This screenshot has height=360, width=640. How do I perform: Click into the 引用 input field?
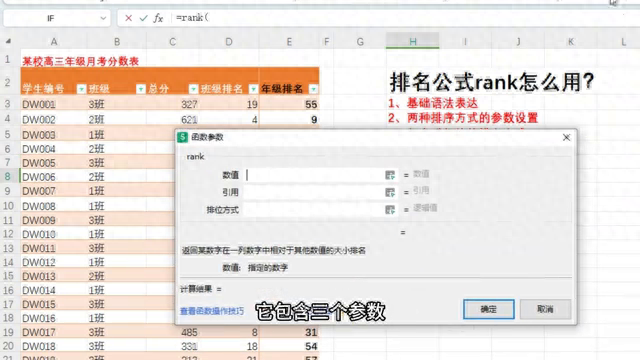pyautogui.click(x=313, y=192)
